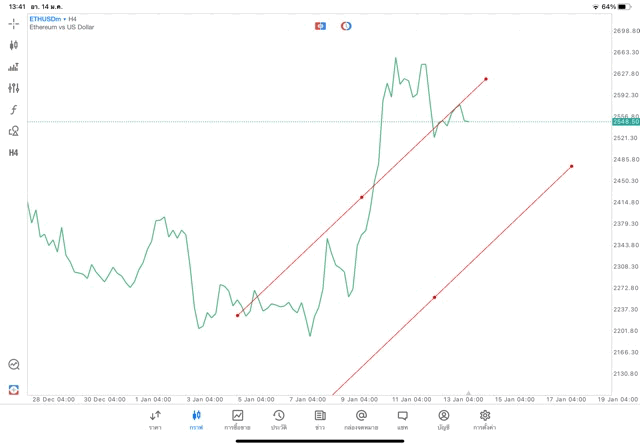640x447 pixels.
Task: Tap the trade panel icon at bottom-left
Action: pyautogui.click(x=14, y=389)
